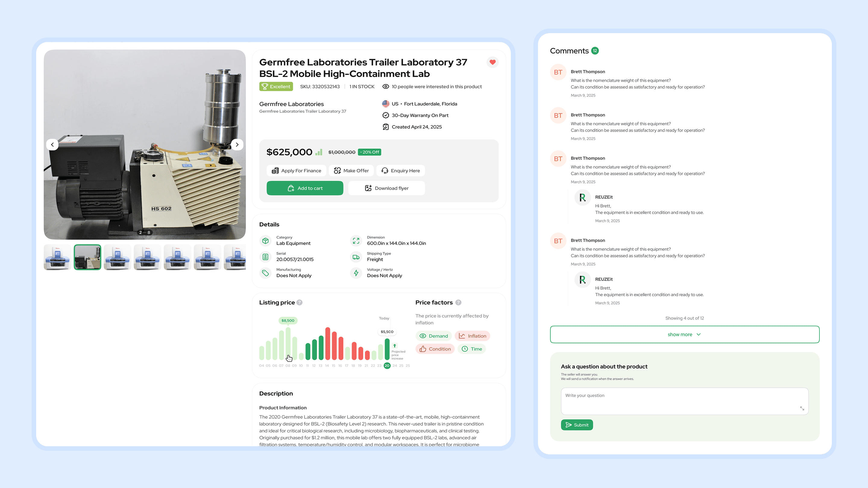Show the next product image arrow

(x=237, y=145)
